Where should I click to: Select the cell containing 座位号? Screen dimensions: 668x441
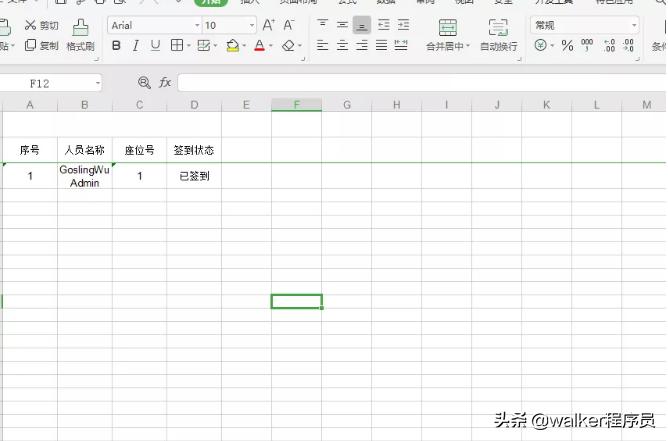pyautogui.click(x=139, y=150)
